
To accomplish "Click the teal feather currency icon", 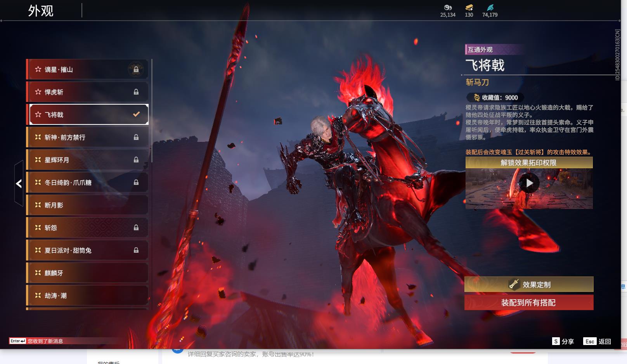I will (x=490, y=7).
